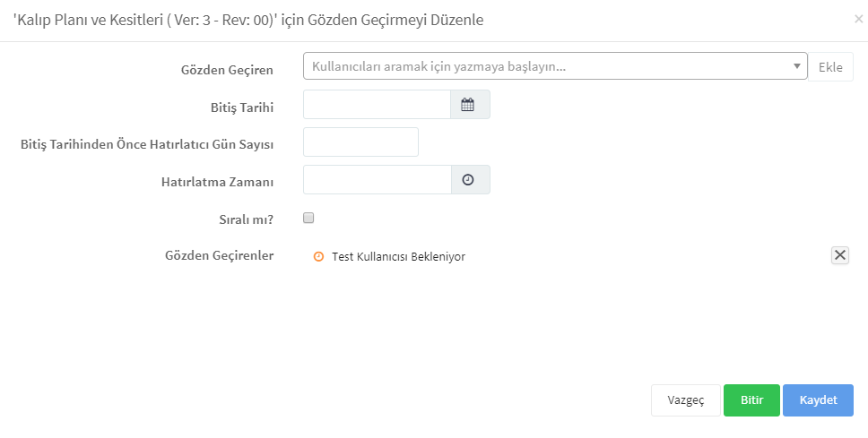The height and width of the screenshot is (438, 868).
Task: Focus the reminder day count field
Action: [361, 142]
